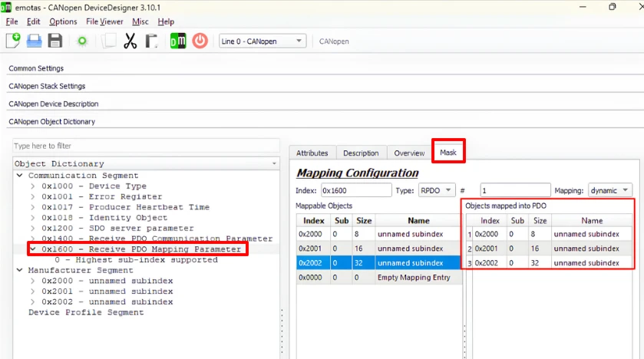Screen dimensions: 644x359
Task: Switch to the Overview tab
Action: coord(409,153)
